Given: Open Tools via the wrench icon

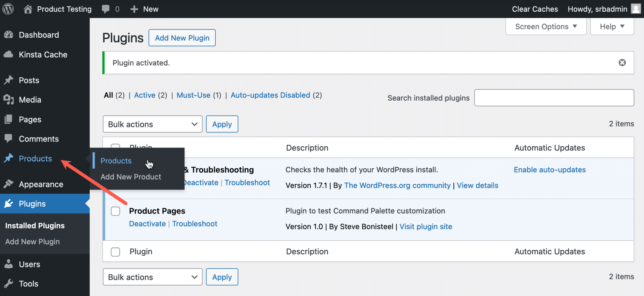Looking at the screenshot, I should coord(9,283).
